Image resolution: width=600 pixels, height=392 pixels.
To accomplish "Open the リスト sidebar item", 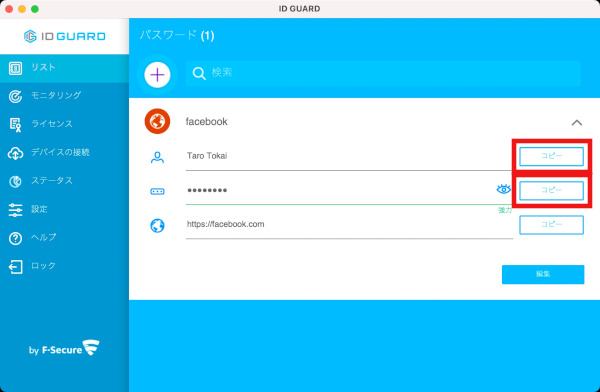I will coord(64,68).
